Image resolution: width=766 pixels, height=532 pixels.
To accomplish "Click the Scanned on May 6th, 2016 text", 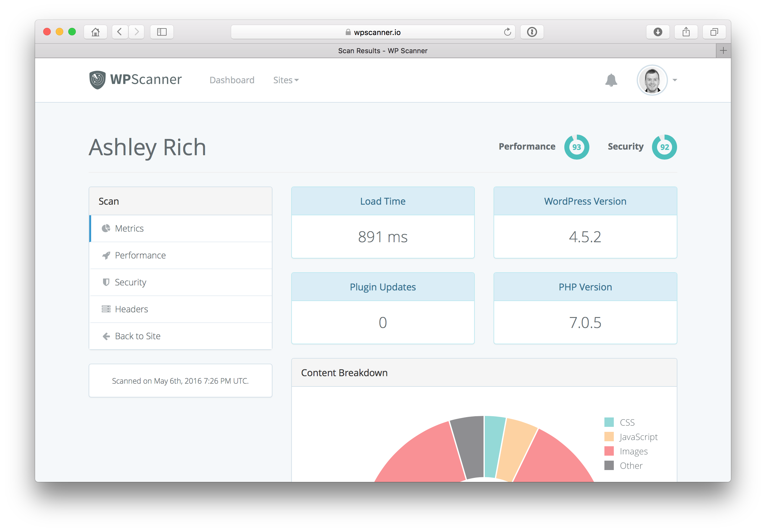I will click(180, 381).
